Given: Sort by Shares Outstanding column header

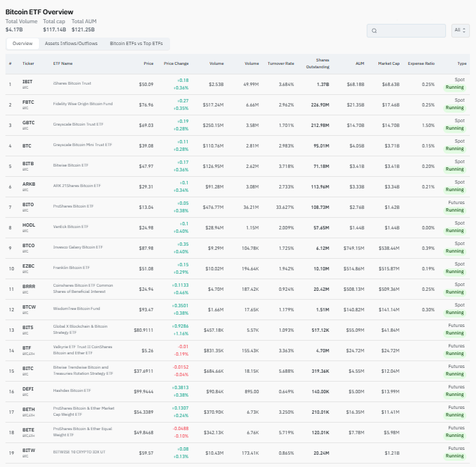Looking at the screenshot, I should 318,63.
